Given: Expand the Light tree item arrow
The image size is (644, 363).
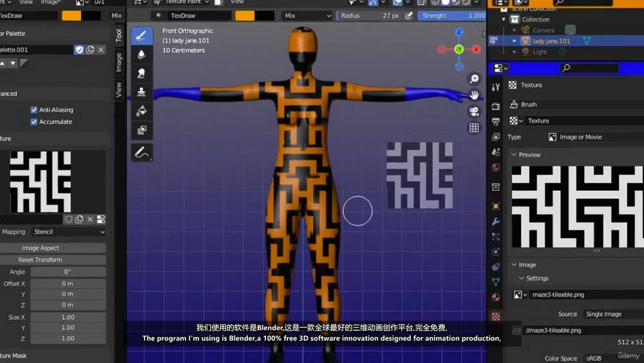Looking at the screenshot, I should 515,52.
